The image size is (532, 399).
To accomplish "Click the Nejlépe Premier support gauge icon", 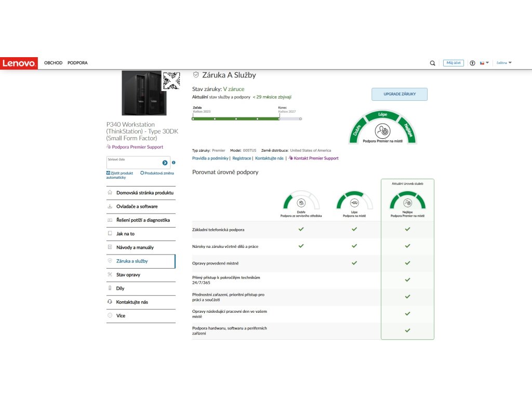I will click(x=407, y=203).
